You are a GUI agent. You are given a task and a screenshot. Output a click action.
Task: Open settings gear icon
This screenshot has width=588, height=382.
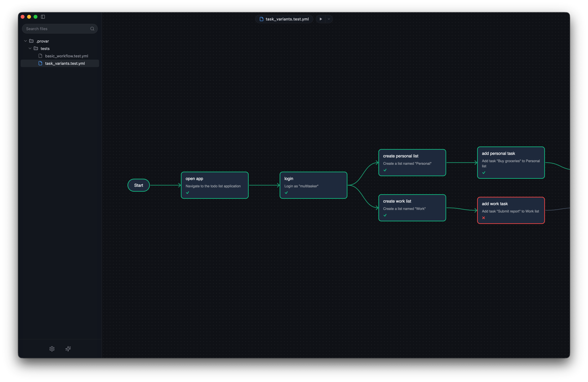point(52,349)
